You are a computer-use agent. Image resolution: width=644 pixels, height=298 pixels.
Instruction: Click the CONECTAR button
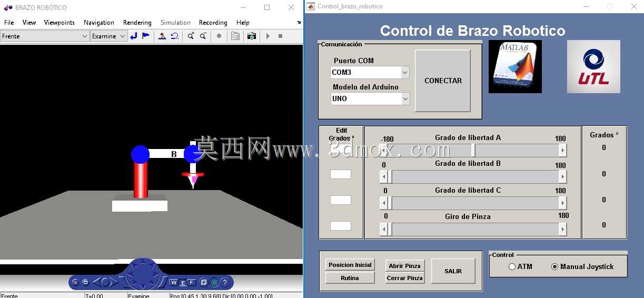point(443,81)
